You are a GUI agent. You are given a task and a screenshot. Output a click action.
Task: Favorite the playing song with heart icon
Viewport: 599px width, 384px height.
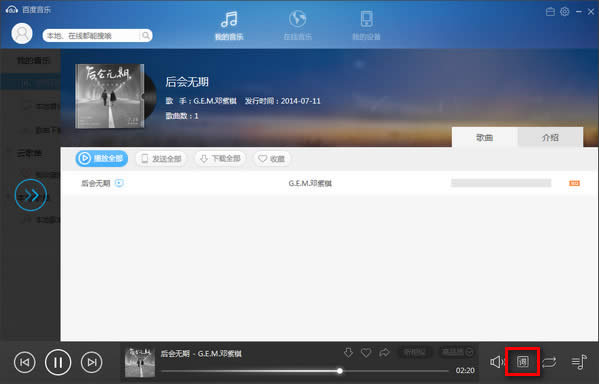[366, 352]
